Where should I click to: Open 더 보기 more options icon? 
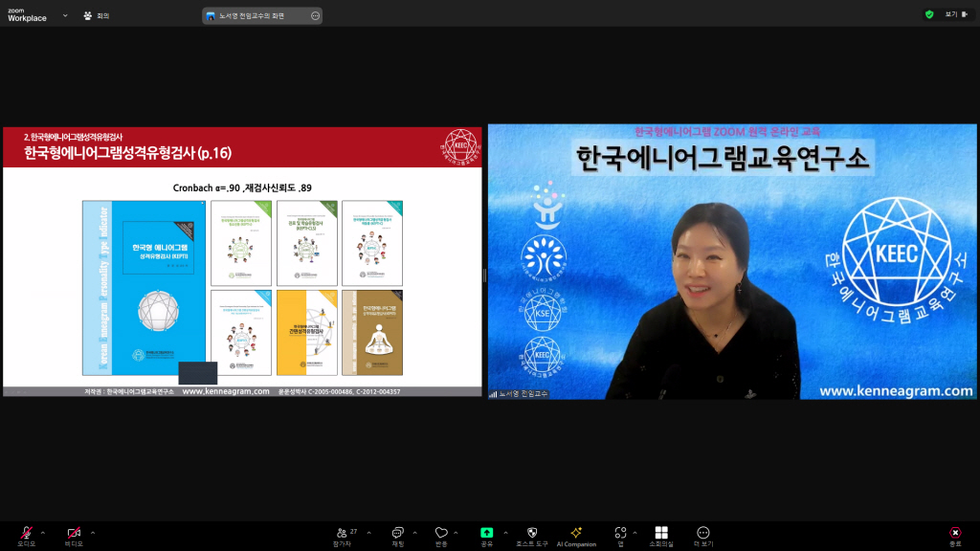pyautogui.click(x=703, y=532)
